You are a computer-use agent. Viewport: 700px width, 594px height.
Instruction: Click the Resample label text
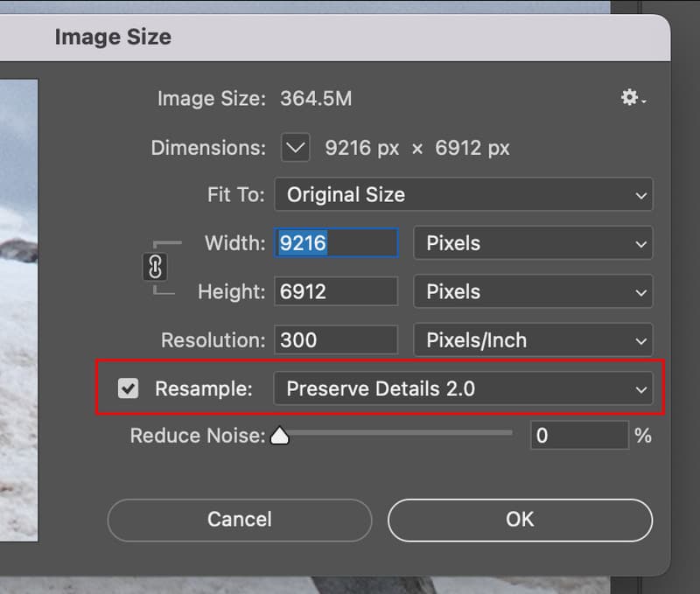coord(203,388)
